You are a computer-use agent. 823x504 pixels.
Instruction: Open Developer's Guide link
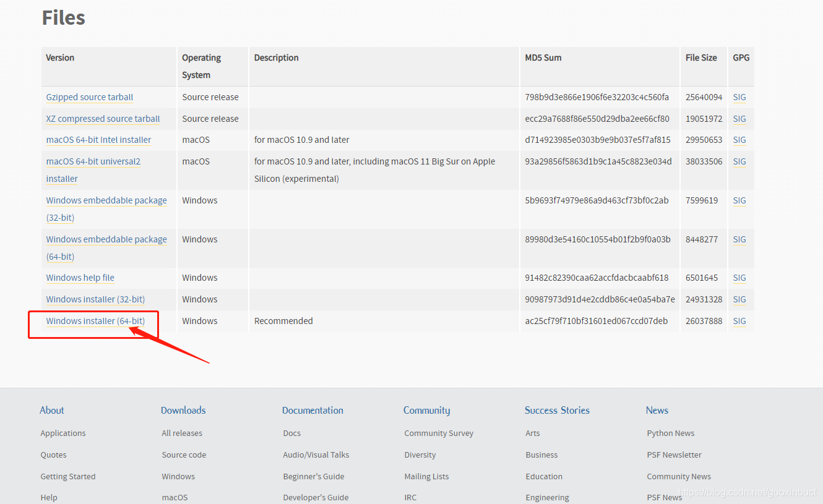[x=316, y=497]
